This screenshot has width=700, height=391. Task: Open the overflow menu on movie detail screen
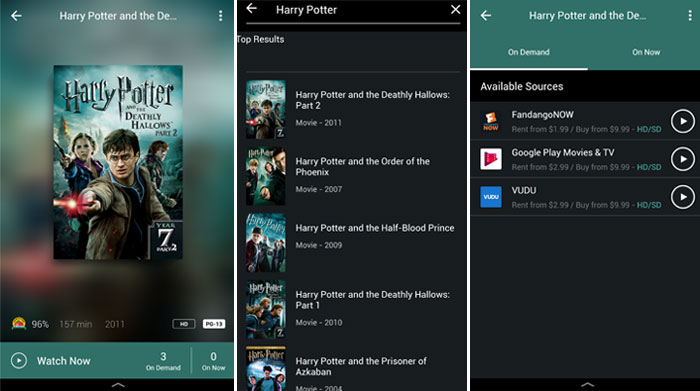(221, 16)
